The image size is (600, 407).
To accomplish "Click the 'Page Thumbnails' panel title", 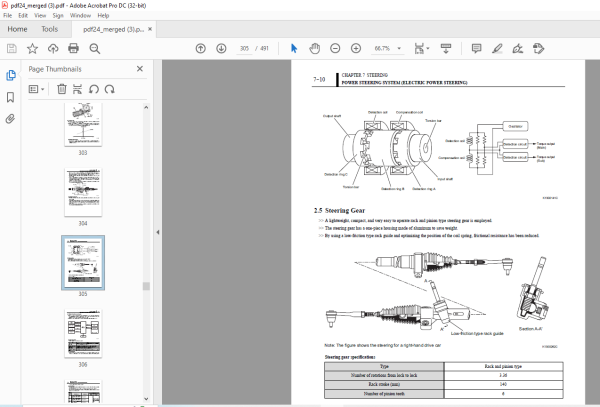I will click(55, 69).
